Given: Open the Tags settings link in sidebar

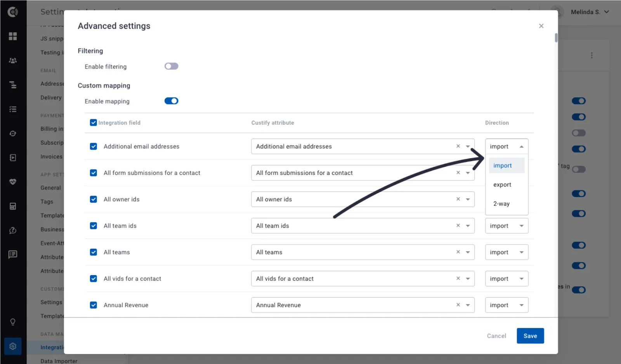Looking at the screenshot, I should [47, 202].
